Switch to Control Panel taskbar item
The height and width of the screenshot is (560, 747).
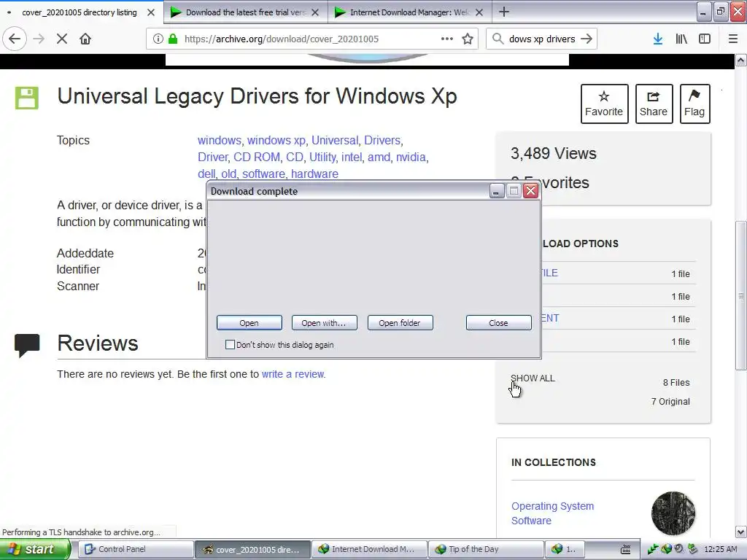tap(135, 549)
